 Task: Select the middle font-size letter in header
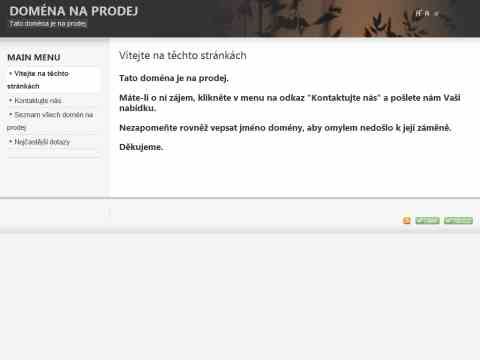(427, 13)
